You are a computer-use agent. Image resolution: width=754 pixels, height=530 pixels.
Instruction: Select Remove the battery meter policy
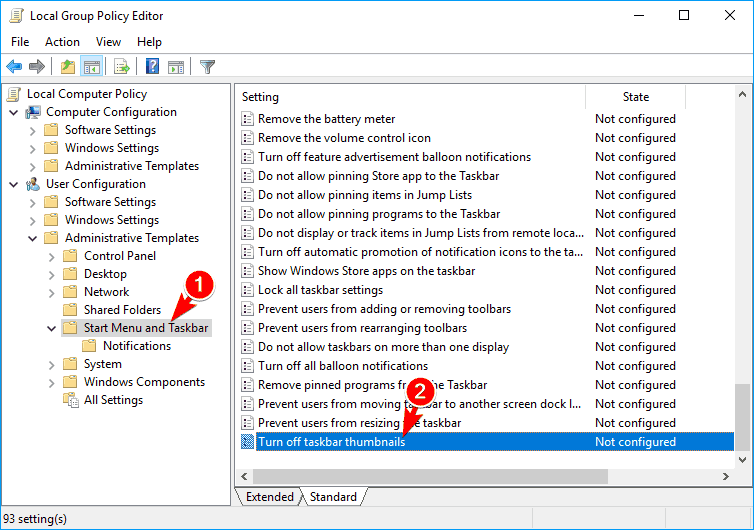pyautogui.click(x=326, y=119)
